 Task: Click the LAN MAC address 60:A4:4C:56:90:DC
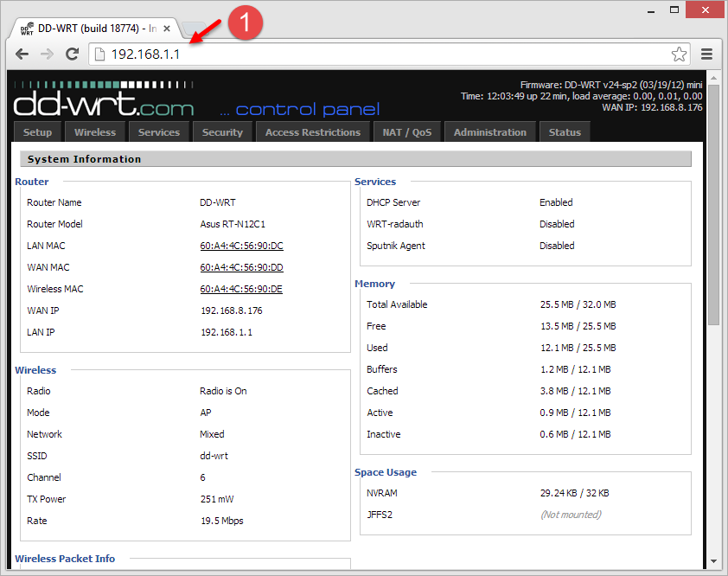[241, 246]
